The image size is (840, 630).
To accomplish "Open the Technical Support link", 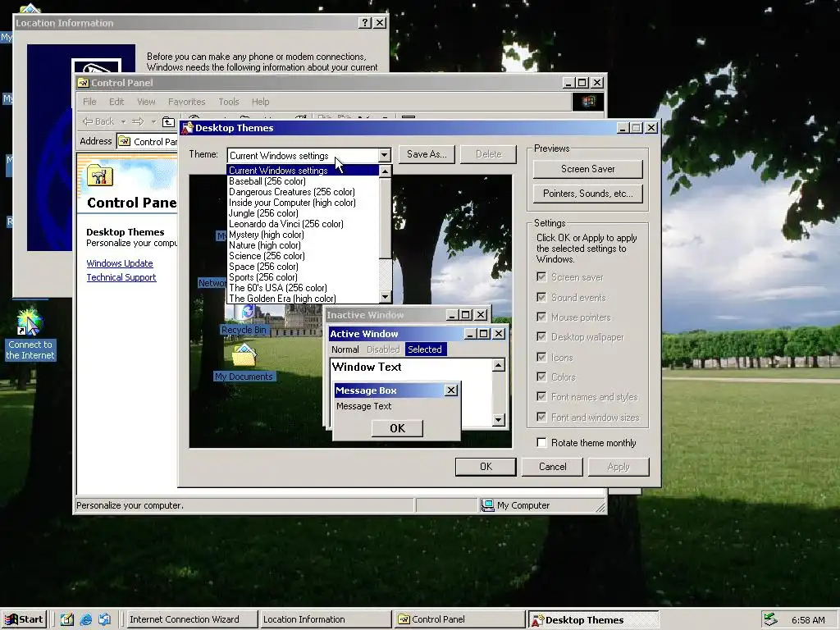I will pyautogui.click(x=121, y=277).
